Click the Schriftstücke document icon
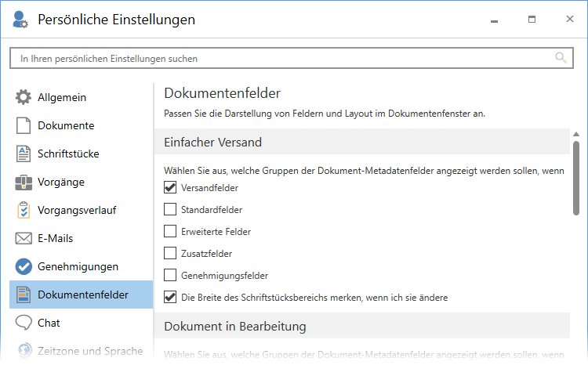The height and width of the screenshot is (365, 588). [24, 154]
